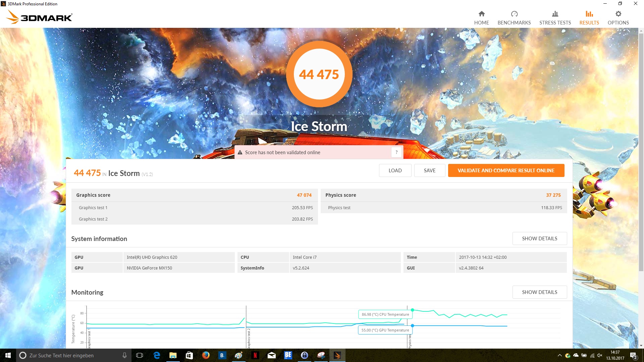Select the Results tab

589,18
